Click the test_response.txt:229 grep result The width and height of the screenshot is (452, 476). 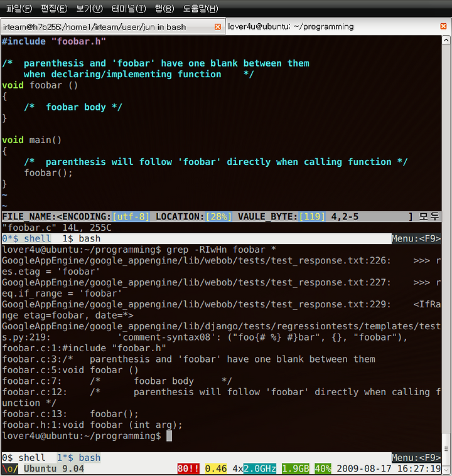(221, 310)
